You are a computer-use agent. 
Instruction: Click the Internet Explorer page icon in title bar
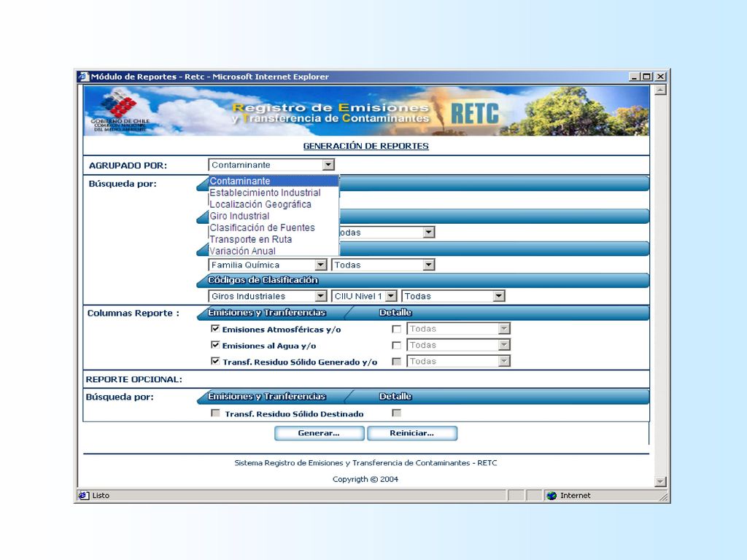coord(84,77)
